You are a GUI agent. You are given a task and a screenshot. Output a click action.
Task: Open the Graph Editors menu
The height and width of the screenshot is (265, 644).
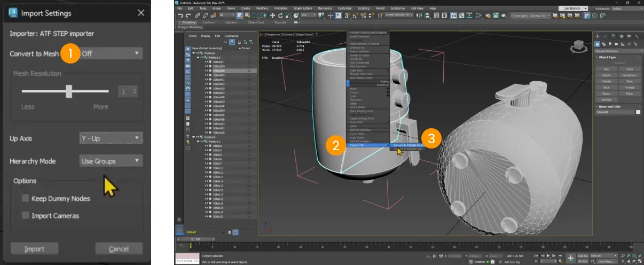pyautogui.click(x=303, y=9)
